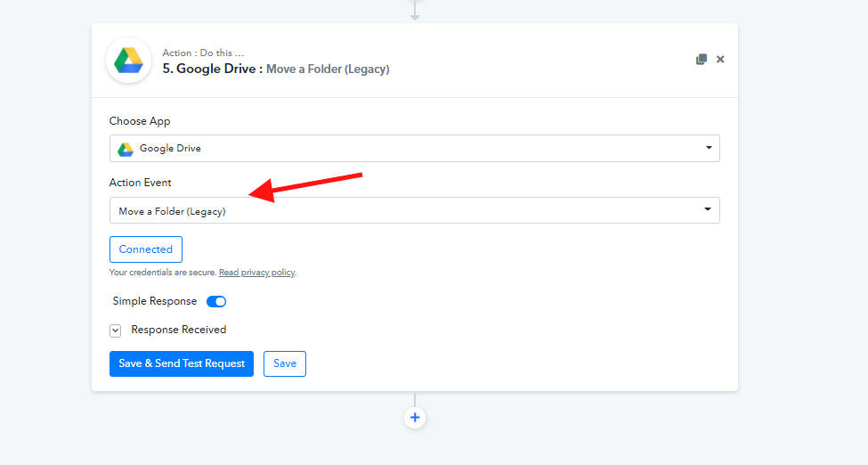Viewport: 868px width, 465px height.
Task: Click the caret arrow of Action Event field
Action: coord(708,209)
